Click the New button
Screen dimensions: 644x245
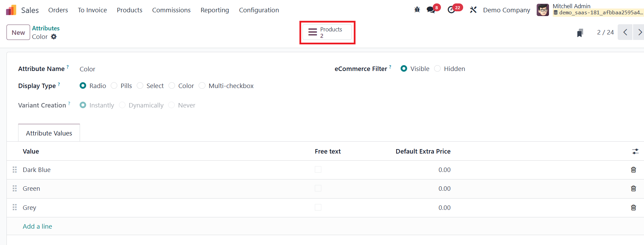(18, 32)
